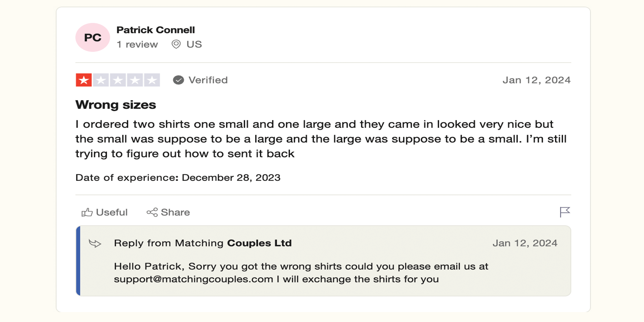Open the 'Wrong sizes' review title
The width and height of the screenshot is (644, 322).
coord(116,105)
